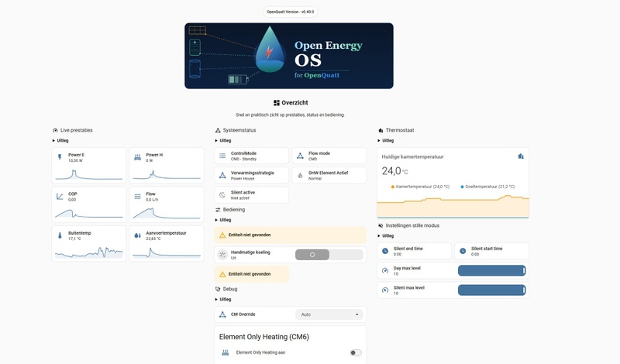
Task: Open the ControlMode CM0 - Standby tile
Action: (251, 156)
